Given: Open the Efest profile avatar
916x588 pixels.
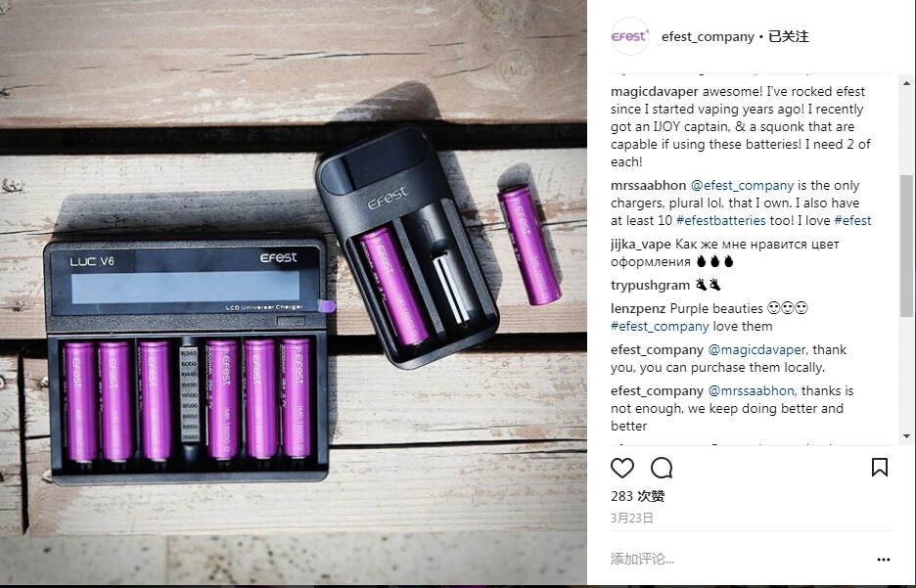Looking at the screenshot, I should pyautogui.click(x=630, y=36).
